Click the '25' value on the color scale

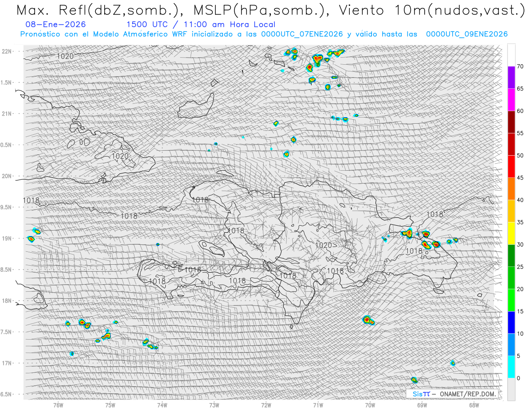pyautogui.click(x=520, y=266)
